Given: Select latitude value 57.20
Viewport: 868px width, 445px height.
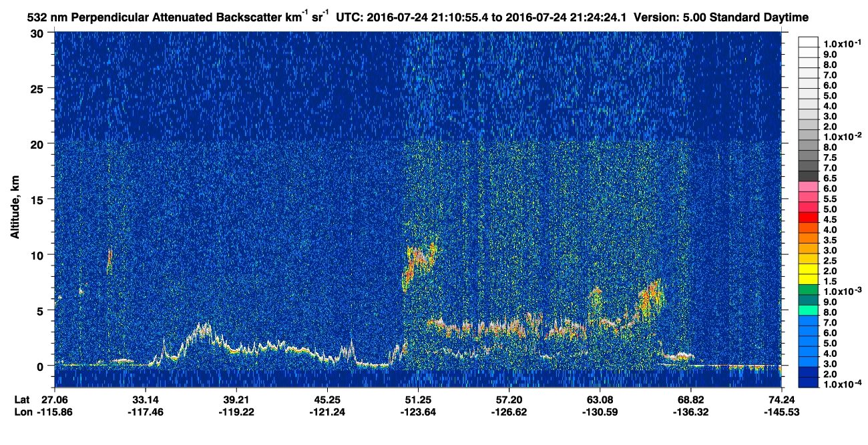Looking at the screenshot, I should click(509, 400).
